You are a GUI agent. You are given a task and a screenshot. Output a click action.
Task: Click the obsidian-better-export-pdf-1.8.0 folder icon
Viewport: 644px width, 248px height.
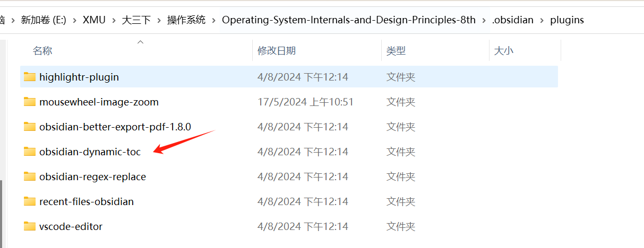click(x=30, y=127)
